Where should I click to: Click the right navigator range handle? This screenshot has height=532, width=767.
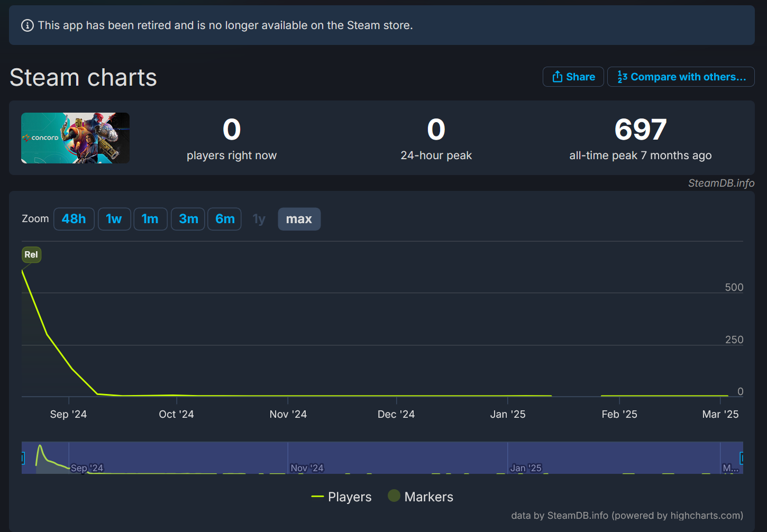tap(742, 458)
